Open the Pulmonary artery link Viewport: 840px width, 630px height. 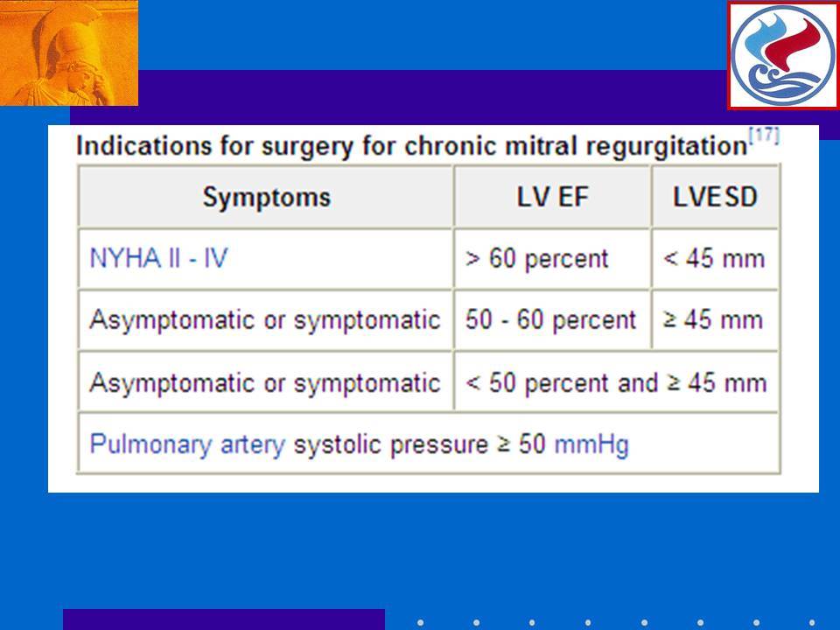pyautogui.click(x=187, y=444)
